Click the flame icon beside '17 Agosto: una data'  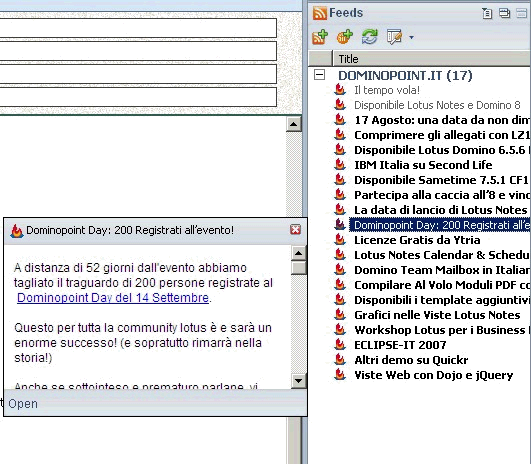pyautogui.click(x=340, y=120)
